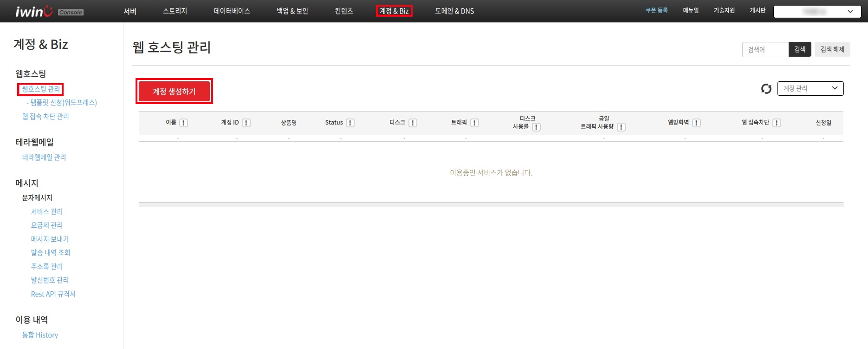
Task: Click the 신청일 column header
Action: coord(823,123)
